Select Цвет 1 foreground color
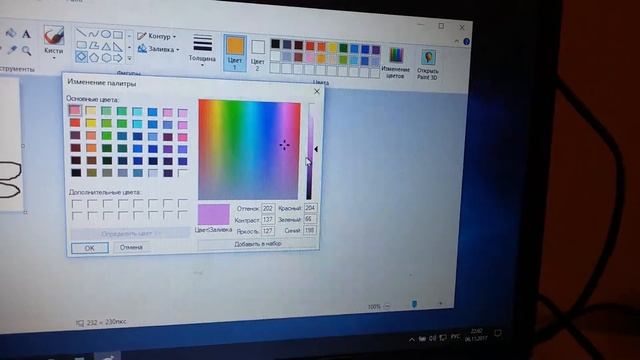 click(x=235, y=53)
